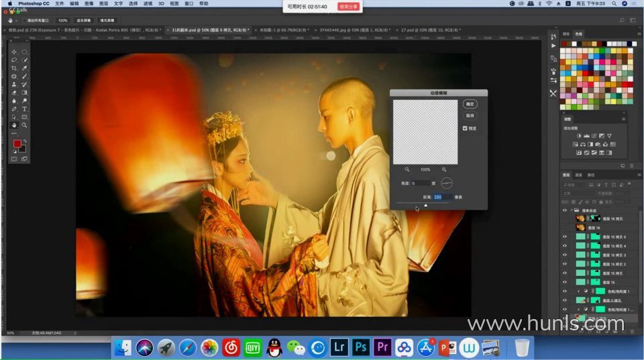Click the 100% zoom button
This screenshot has width=644, height=360.
point(62,20)
